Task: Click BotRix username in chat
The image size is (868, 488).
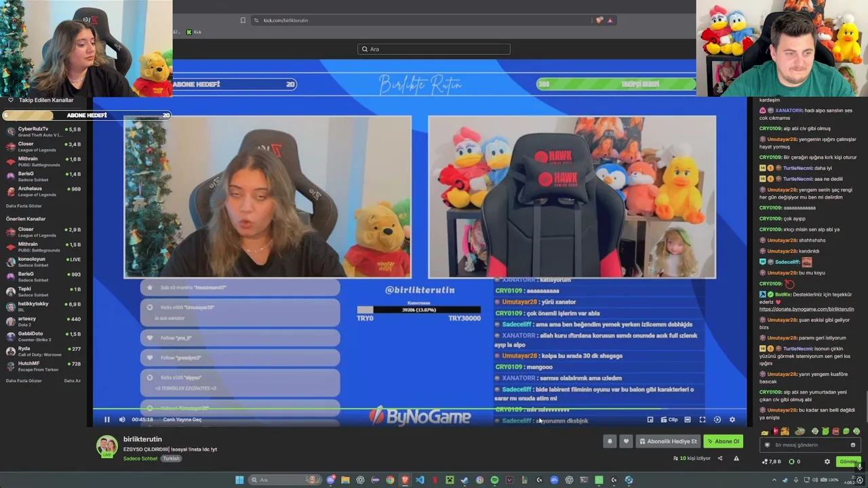Action: [783, 295]
